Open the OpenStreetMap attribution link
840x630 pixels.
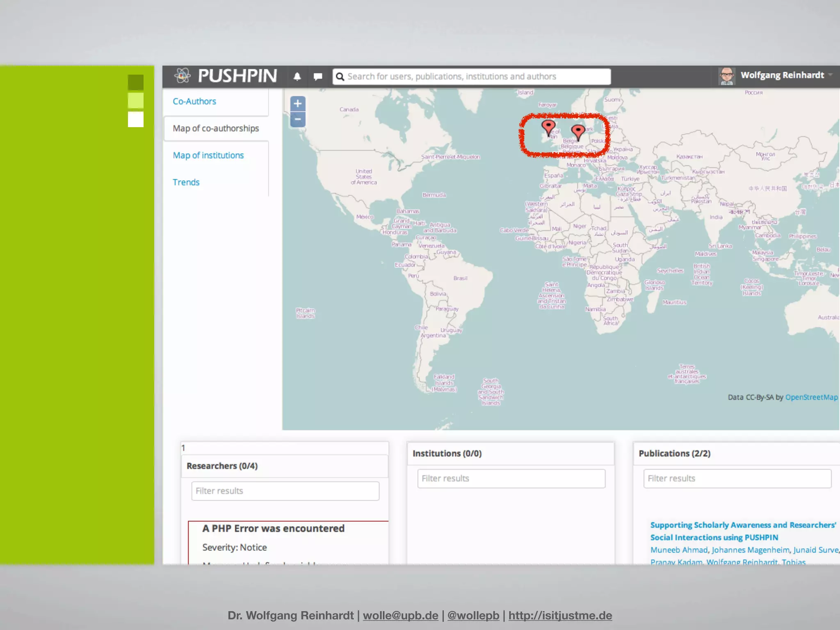pyautogui.click(x=811, y=397)
